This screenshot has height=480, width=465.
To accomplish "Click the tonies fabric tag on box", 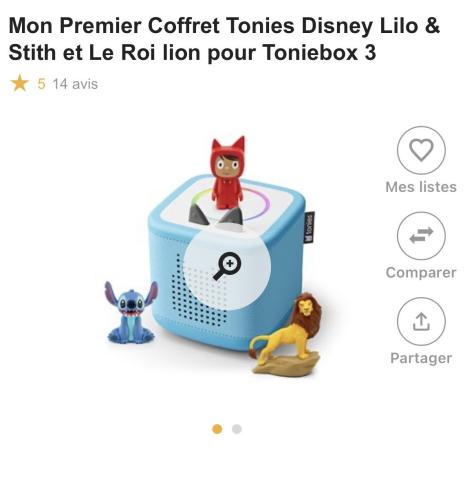I will click(x=310, y=227).
